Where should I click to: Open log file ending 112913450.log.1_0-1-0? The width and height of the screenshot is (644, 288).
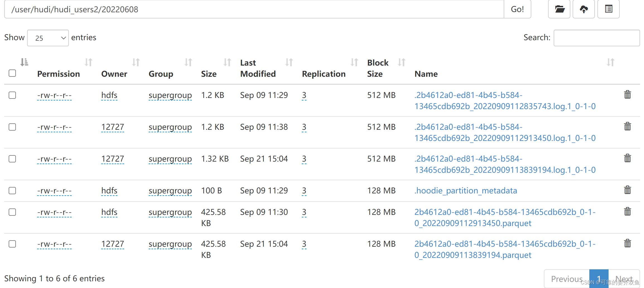coord(505,133)
